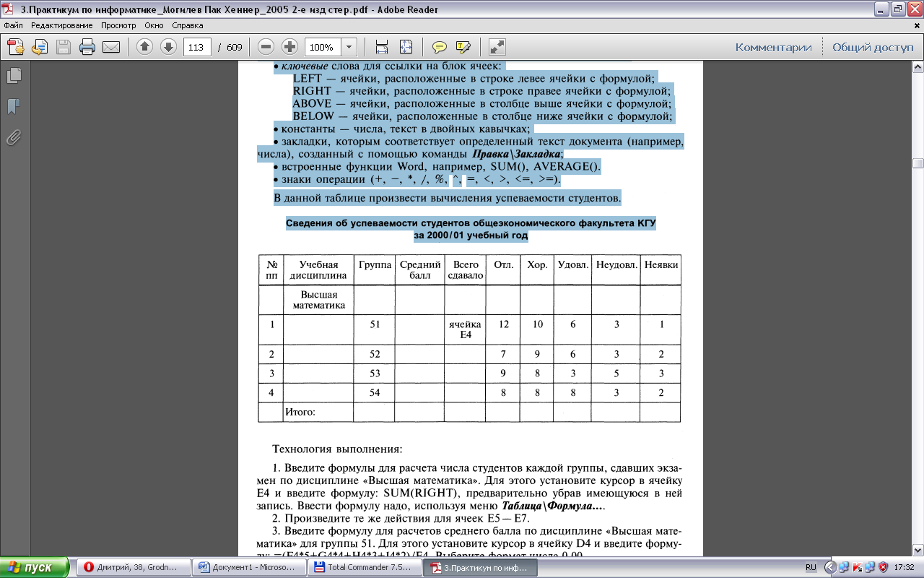This screenshot has width=924, height=578.
Task: Click the RU language indicator
Action: [x=811, y=567]
